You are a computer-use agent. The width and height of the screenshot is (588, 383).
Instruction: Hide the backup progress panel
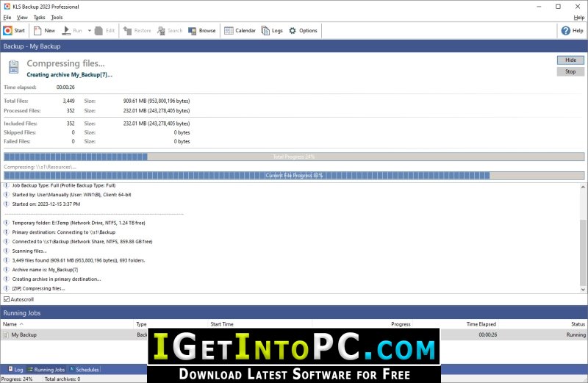(570, 60)
